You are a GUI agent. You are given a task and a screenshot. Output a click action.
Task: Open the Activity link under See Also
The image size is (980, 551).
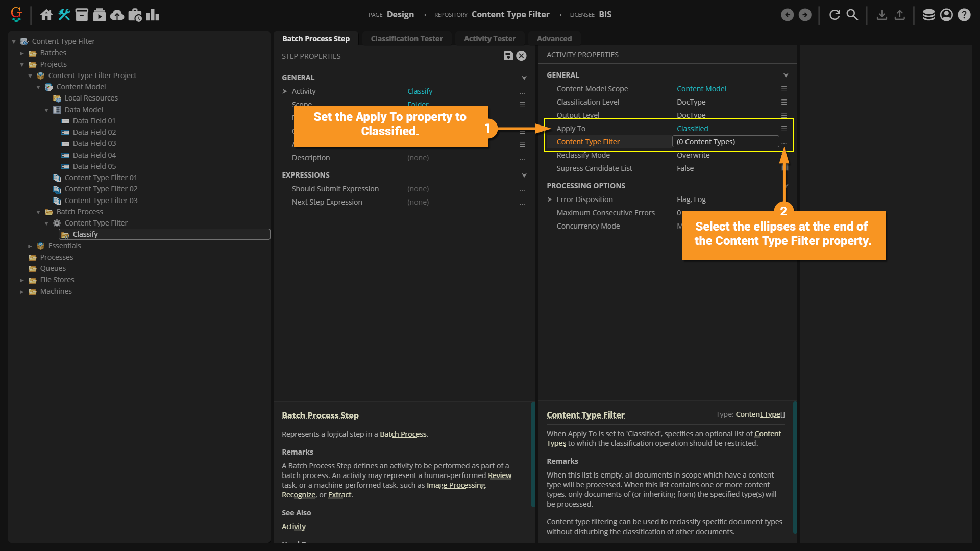click(x=293, y=527)
